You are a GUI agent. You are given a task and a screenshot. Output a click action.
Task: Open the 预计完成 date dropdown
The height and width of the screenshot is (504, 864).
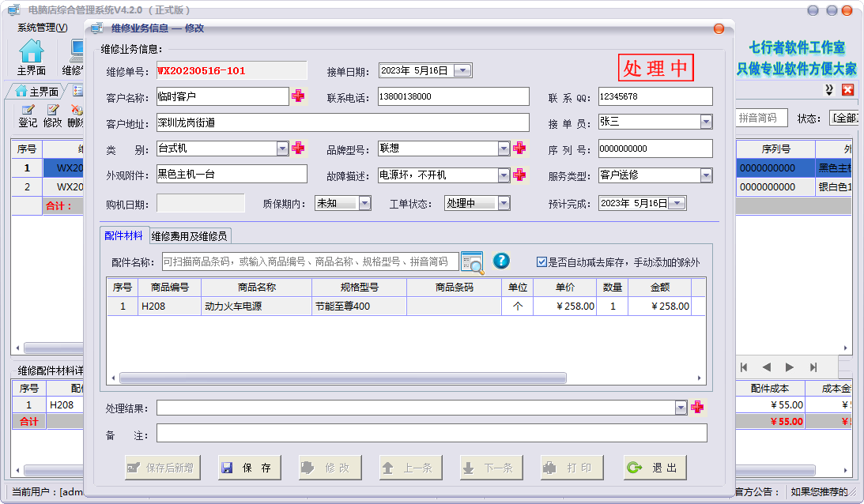pyautogui.click(x=677, y=203)
